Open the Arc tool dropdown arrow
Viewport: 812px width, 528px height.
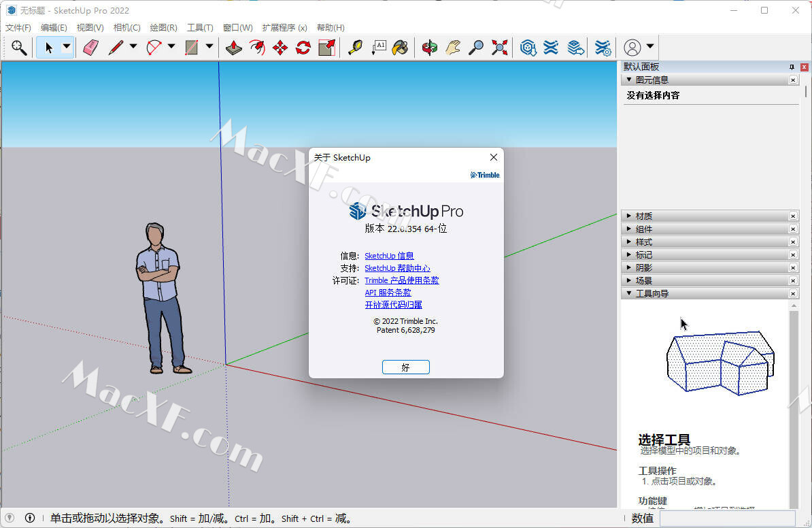[x=171, y=47]
